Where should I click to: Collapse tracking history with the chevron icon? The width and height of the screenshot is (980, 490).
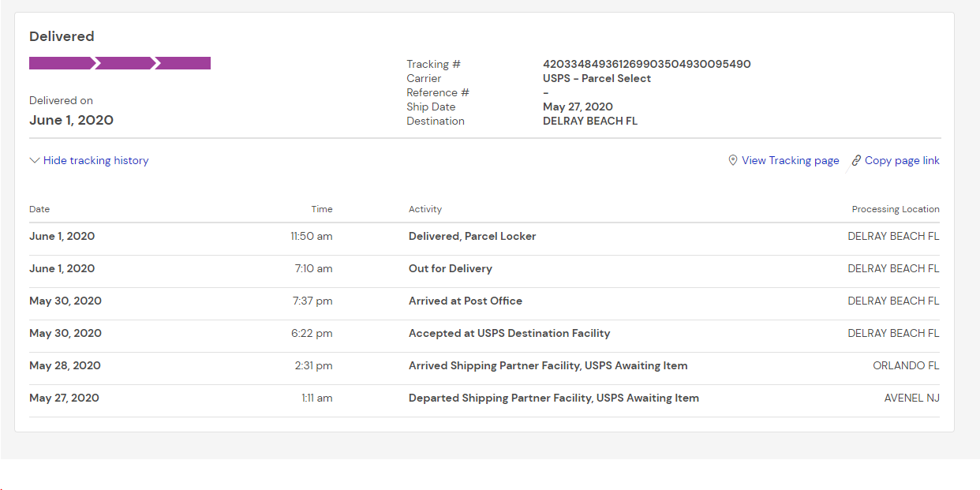point(35,160)
